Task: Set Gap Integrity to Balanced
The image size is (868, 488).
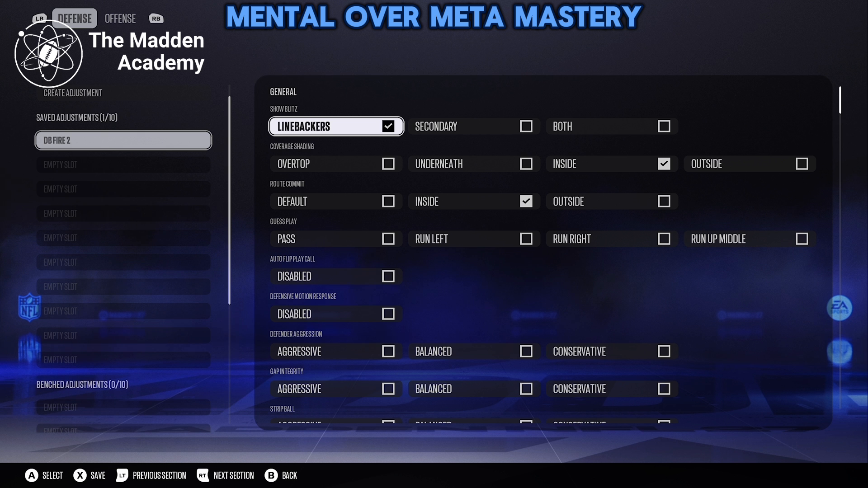Action: 474,389
